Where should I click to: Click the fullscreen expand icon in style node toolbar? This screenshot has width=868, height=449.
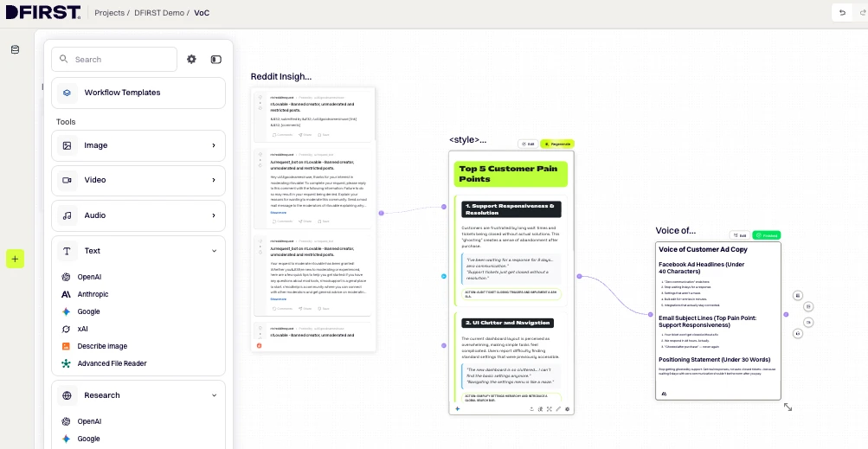coord(550,409)
